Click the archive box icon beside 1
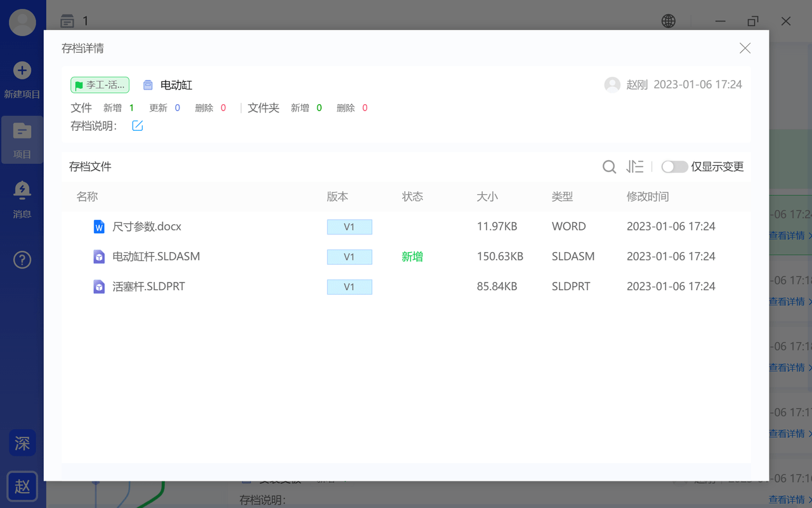Viewport: 812px width, 508px height. (x=67, y=22)
